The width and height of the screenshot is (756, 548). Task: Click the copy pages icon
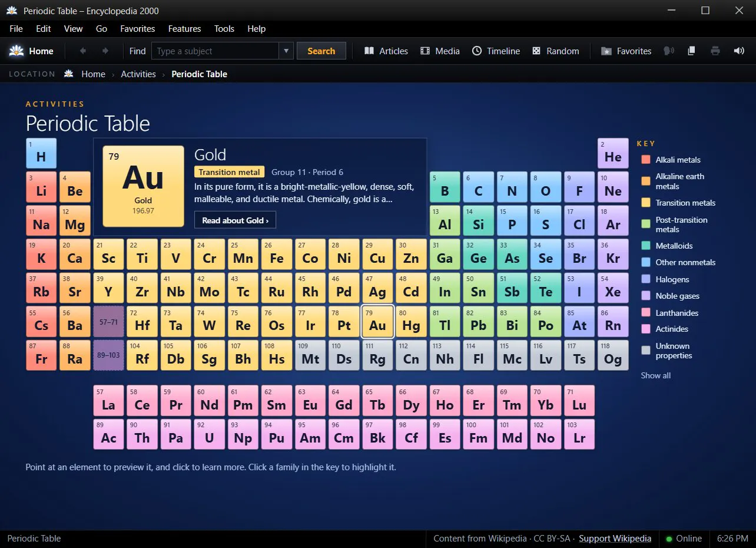pyautogui.click(x=692, y=51)
